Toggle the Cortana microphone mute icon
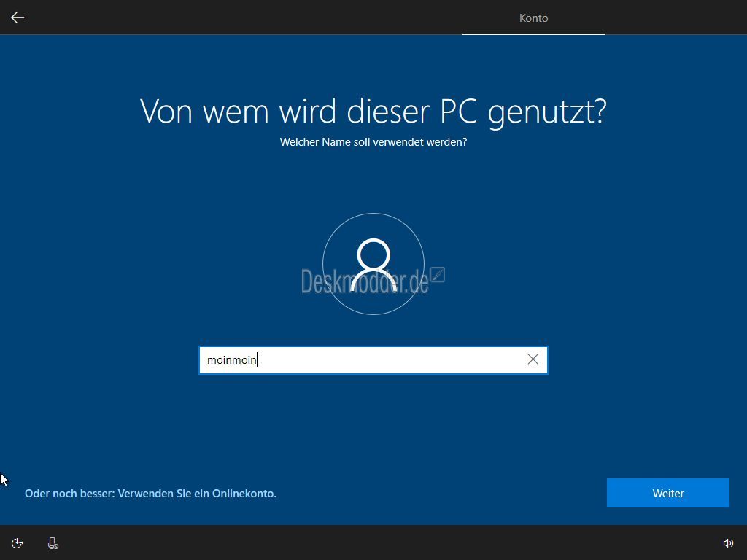The height and width of the screenshot is (560, 747). coord(53,543)
